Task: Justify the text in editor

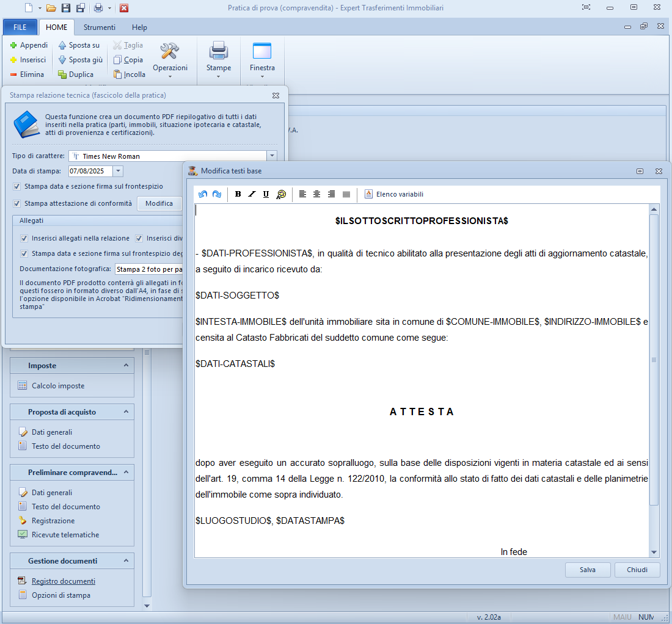Action: coord(346,194)
